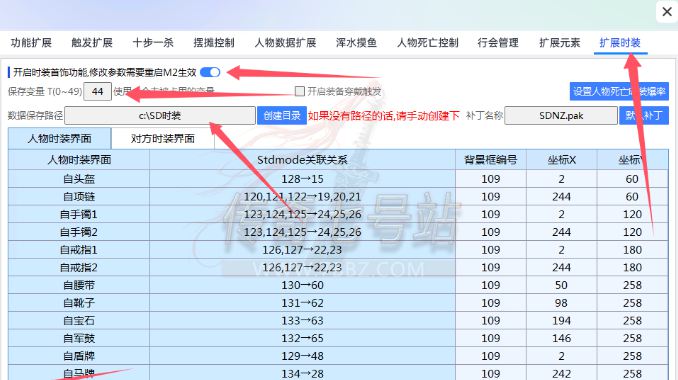This screenshot has width=678, height=380.
Task: Switch to the 对方时装界面 sub-tab
Action: coord(163,138)
